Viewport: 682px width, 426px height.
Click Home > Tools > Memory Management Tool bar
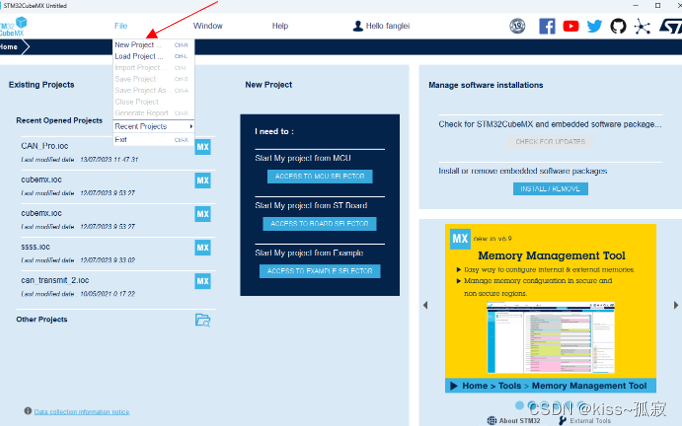550,386
